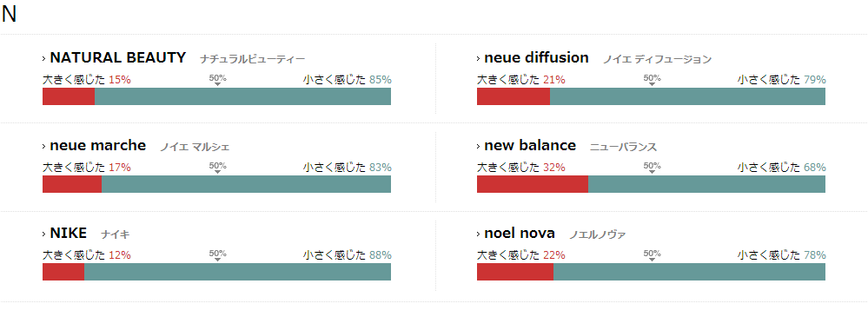Click the N section heading letter
Viewport: 868px width, 330px height.
click(x=9, y=15)
